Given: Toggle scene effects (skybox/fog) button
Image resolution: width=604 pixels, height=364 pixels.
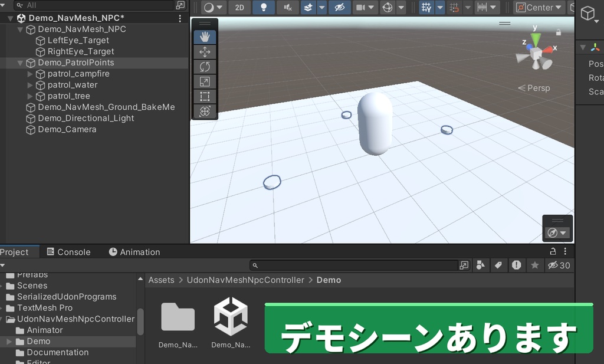Looking at the screenshot, I should 308,7.
